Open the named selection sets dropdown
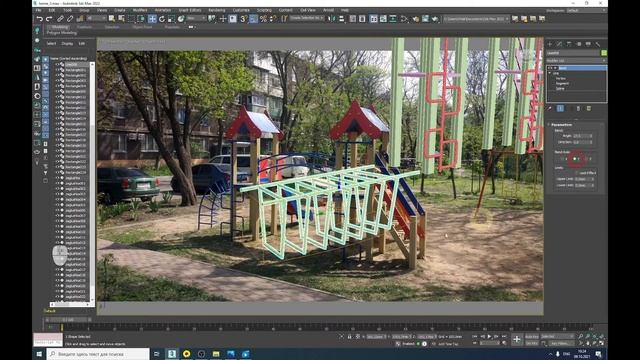The height and width of the screenshot is (360, 640). coord(307,19)
